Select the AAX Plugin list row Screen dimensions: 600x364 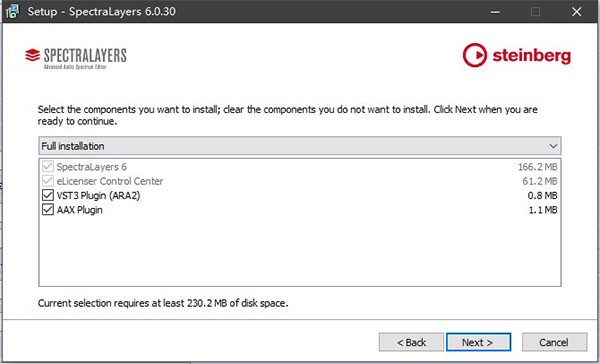[x=300, y=210]
